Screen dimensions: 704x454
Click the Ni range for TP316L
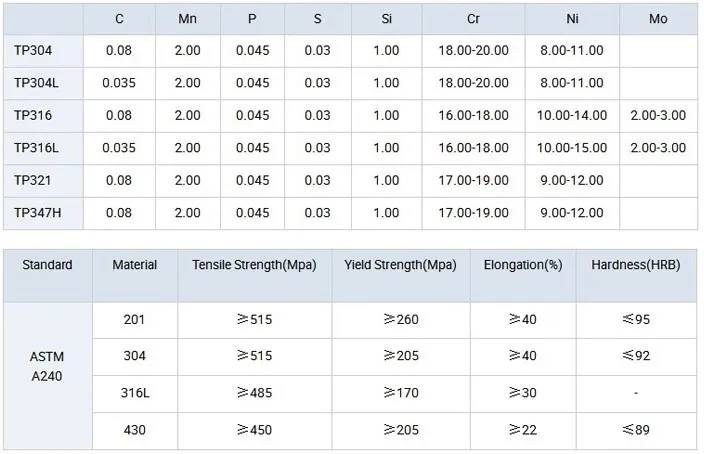pos(571,148)
